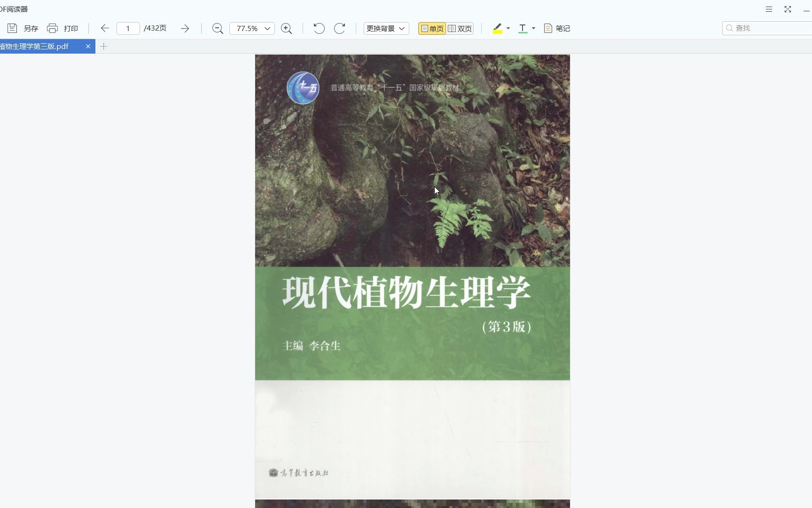Add a new tab with plus button
The height and width of the screenshot is (508, 812).
pos(104,46)
